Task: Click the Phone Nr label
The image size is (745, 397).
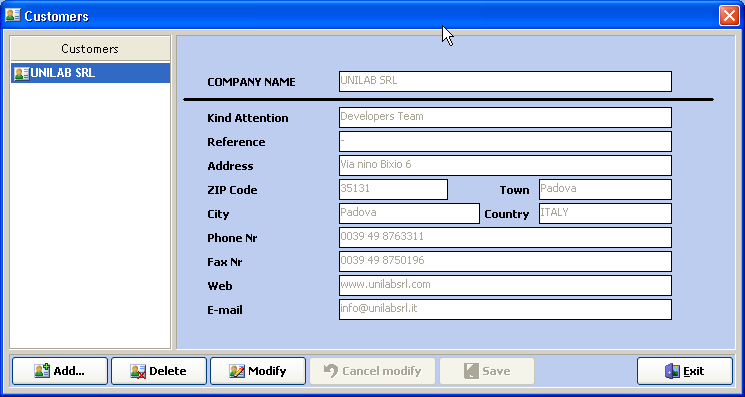Action: tap(232, 238)
